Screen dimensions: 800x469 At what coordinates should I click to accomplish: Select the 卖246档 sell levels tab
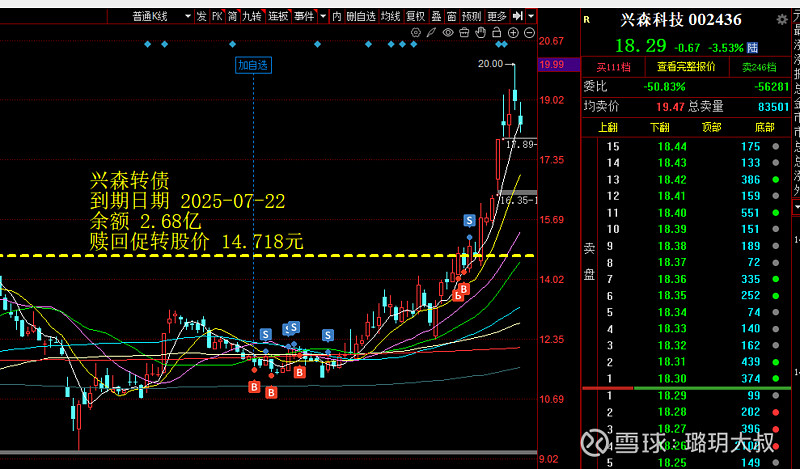(759, 67)
